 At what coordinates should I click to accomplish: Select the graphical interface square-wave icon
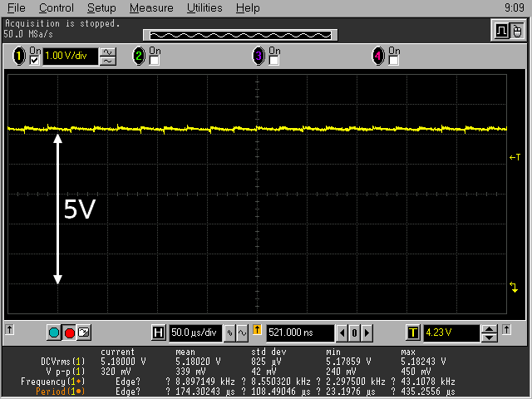click(x=501, y=31)
